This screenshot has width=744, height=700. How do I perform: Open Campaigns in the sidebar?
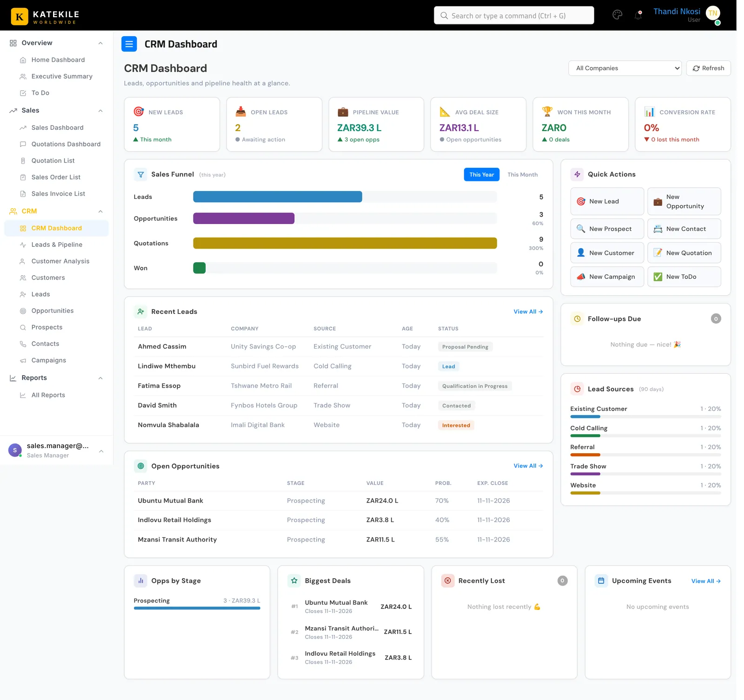point(56,360)
